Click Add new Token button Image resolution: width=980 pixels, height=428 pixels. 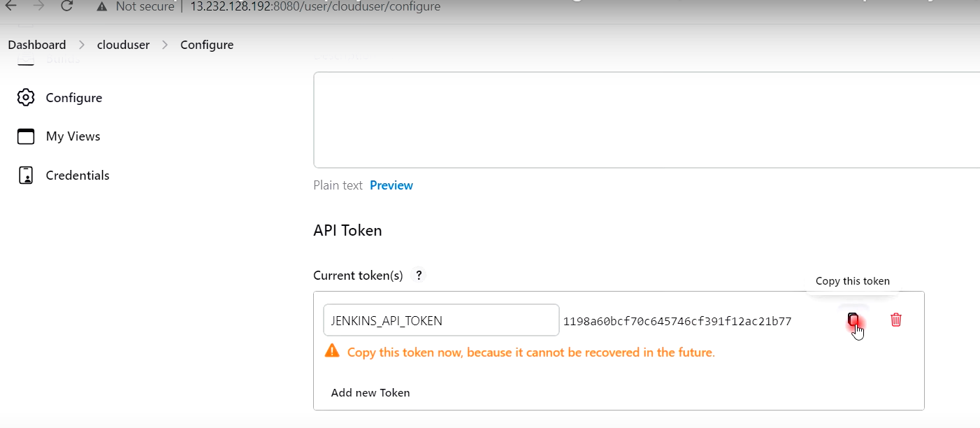[x=370, y=393]
